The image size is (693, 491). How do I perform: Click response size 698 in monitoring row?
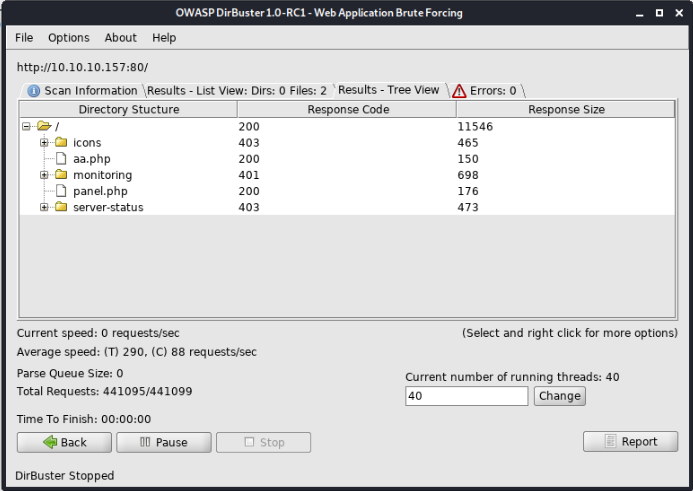tap(468, 175)
